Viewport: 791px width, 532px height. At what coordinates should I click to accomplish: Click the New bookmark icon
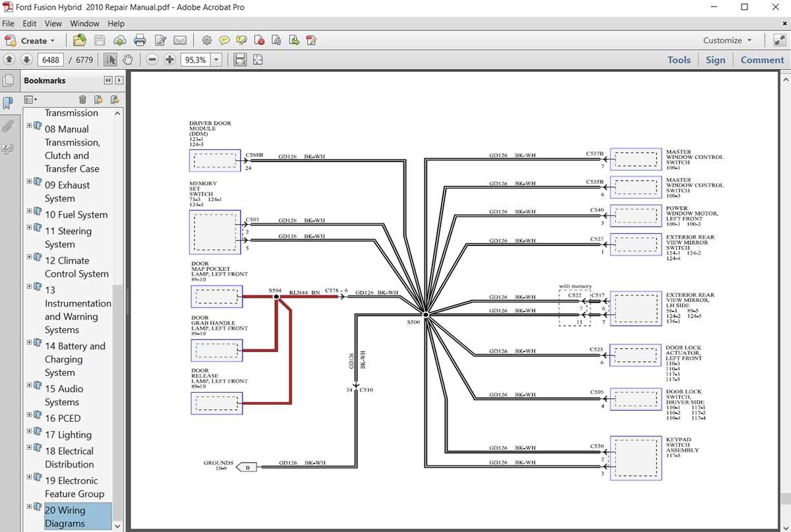tap(98, 100)
